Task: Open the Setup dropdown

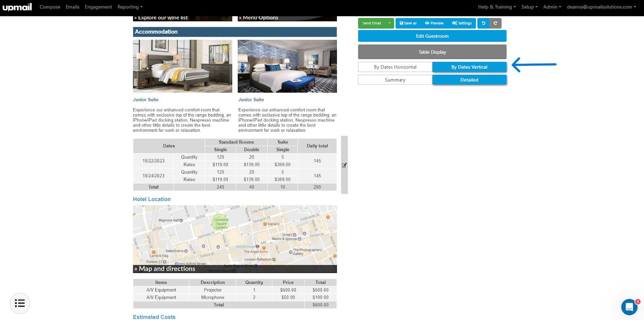Action: click(529, 7)
